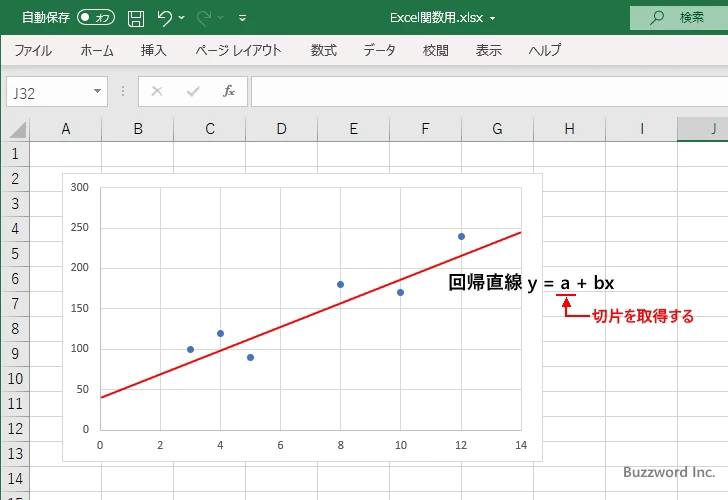Viewport: 728px width, 500px height.
Task: Click the red regression trendline in chart
Action: [x=310, y=315]
